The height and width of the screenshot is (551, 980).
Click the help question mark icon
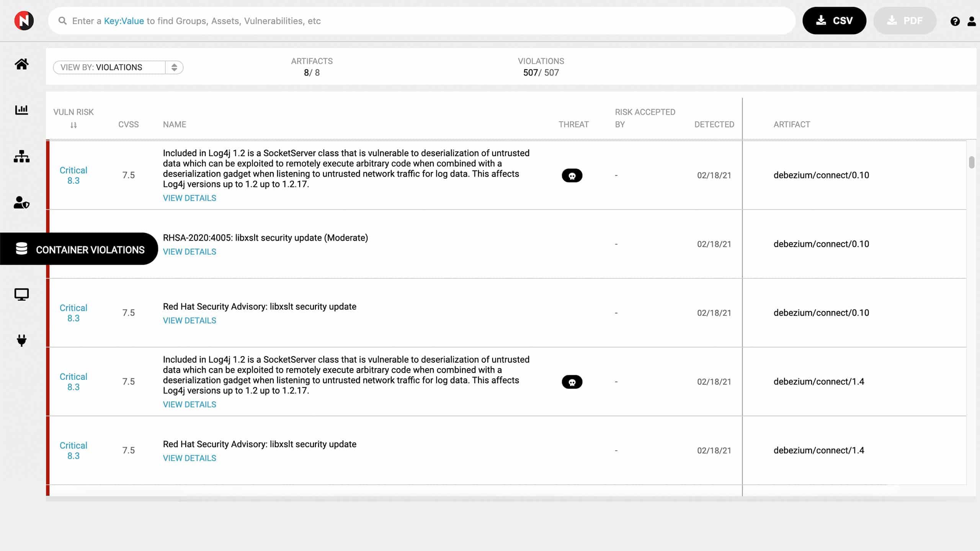pos(955,21)
